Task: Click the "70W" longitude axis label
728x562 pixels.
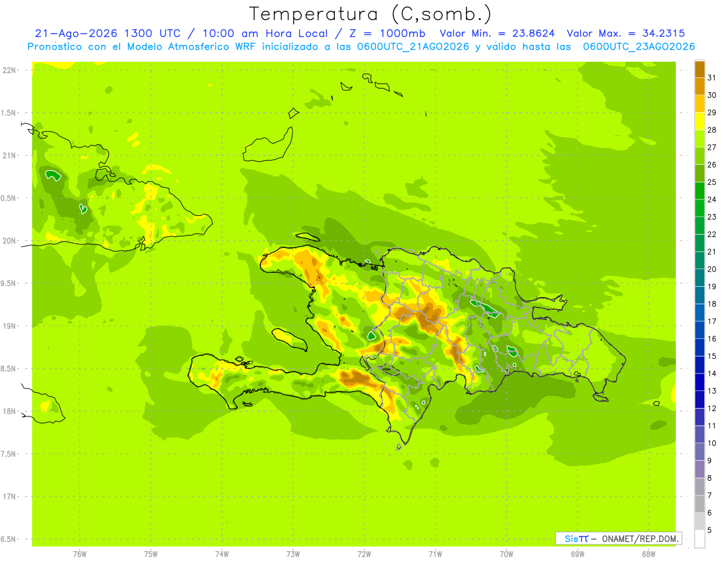Action: pyautogui.click(x=507, y=554)
